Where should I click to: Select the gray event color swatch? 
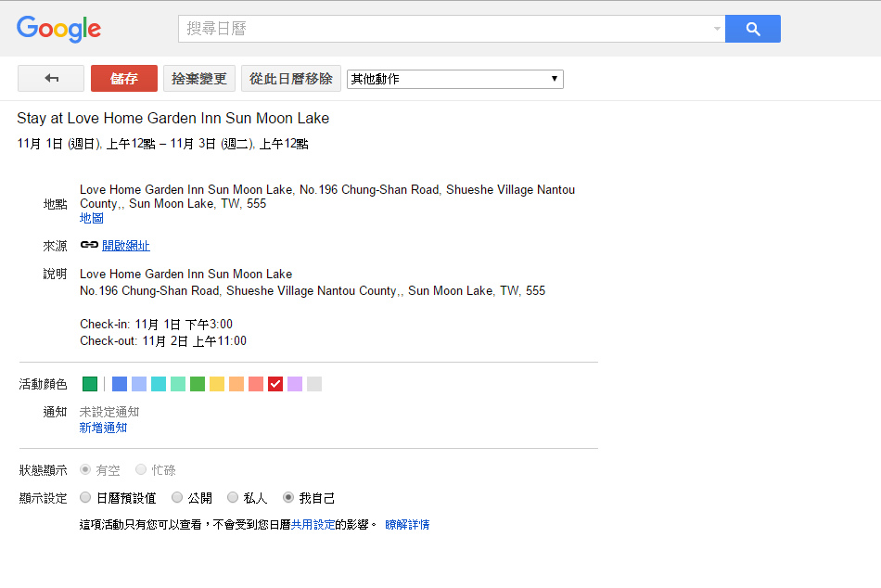coord(314,384)
